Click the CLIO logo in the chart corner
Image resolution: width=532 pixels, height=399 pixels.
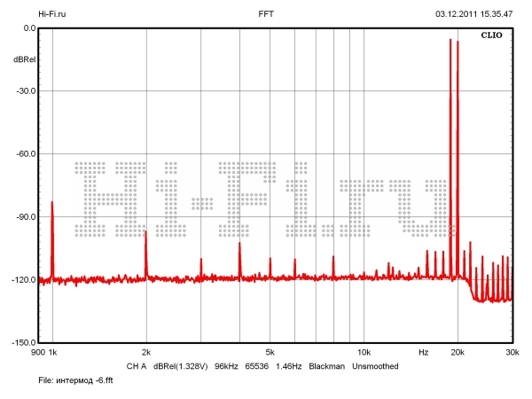(x=493, y=37)
